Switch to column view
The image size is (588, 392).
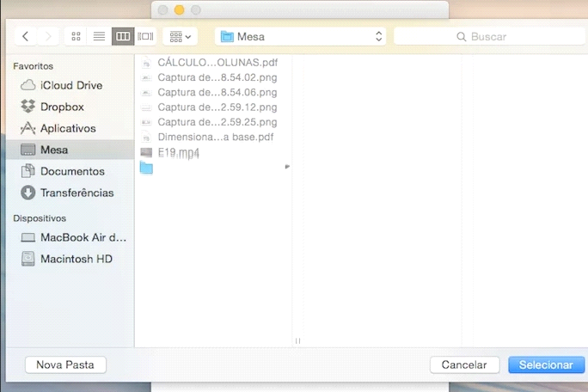point(123,36)
